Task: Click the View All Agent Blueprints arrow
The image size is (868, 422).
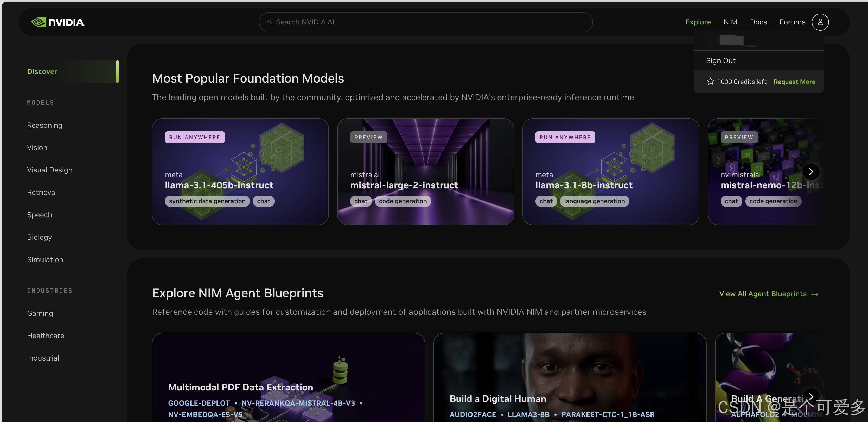Action: tap(814, 294)
